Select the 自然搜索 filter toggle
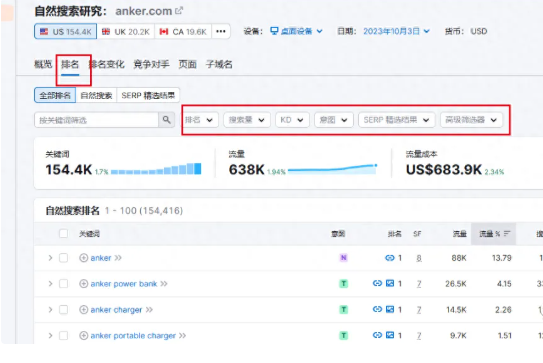 96,95
